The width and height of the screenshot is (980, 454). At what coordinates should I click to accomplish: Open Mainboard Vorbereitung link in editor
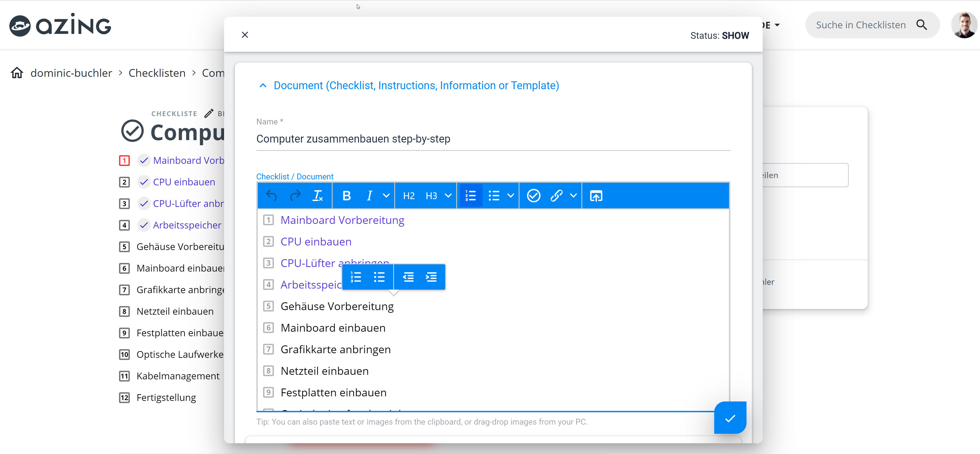[x=342, y=220]
